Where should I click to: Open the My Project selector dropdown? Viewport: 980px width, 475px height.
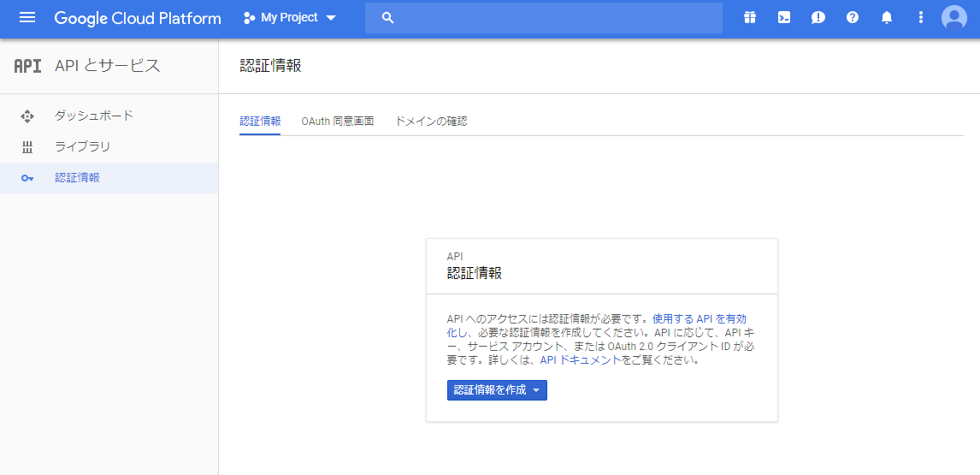point(290,17)
